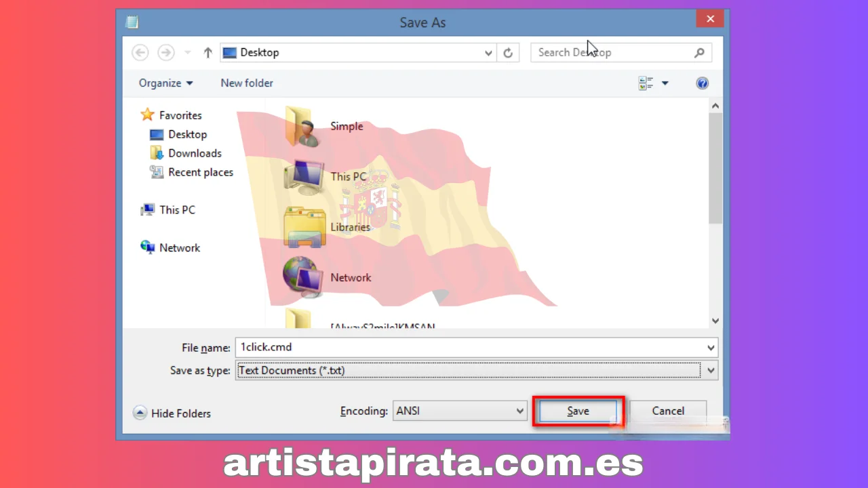The height and width of the screenshot is (488, 868).
Task: Select This PC item in file list
Action: pos(325,176)
